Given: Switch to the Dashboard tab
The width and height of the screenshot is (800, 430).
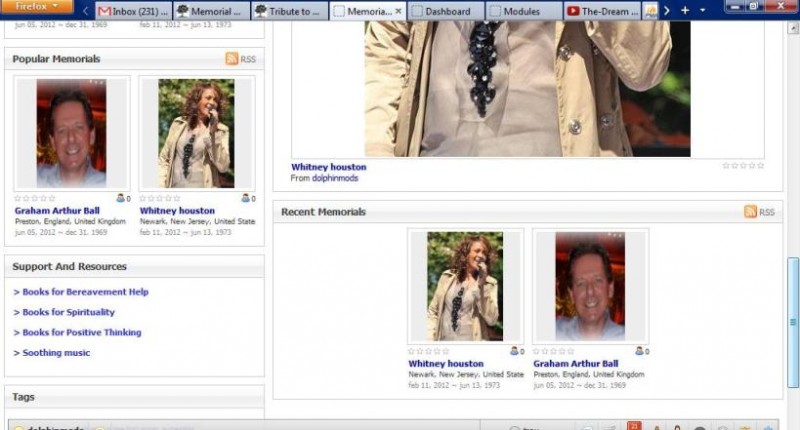Looking at the screenshot, I should 446,11.
